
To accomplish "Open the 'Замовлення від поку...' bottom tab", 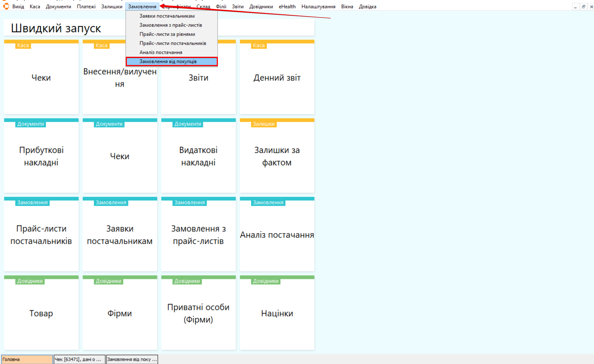I will click(x=132, y=359).
